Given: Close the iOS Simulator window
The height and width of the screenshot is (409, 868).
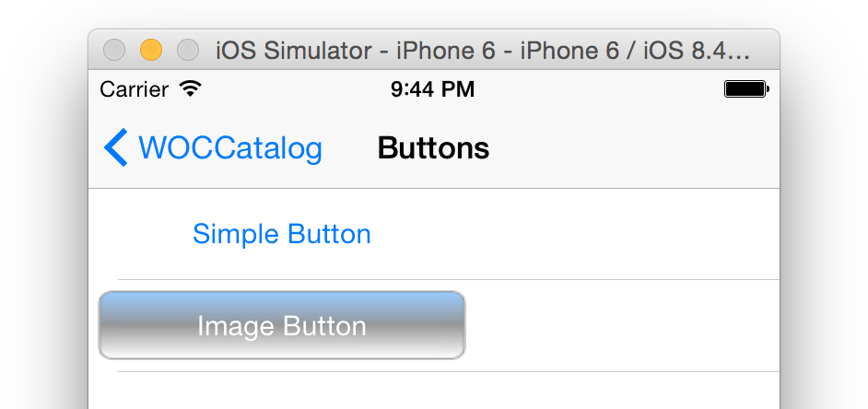Looking at the screenshot, I should (x=114, y=50).
